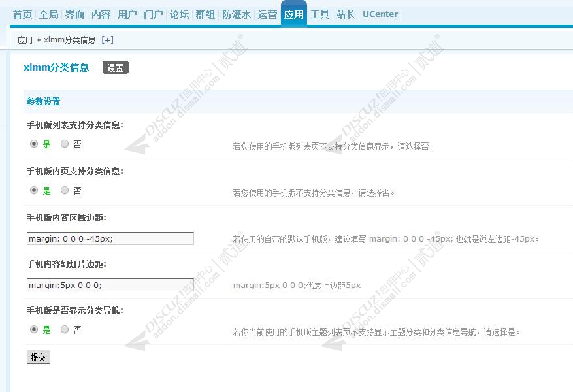Click the 手机版是否显示分类导航 label
This screenshot has height=392, width=573.
tap(75, 310)
